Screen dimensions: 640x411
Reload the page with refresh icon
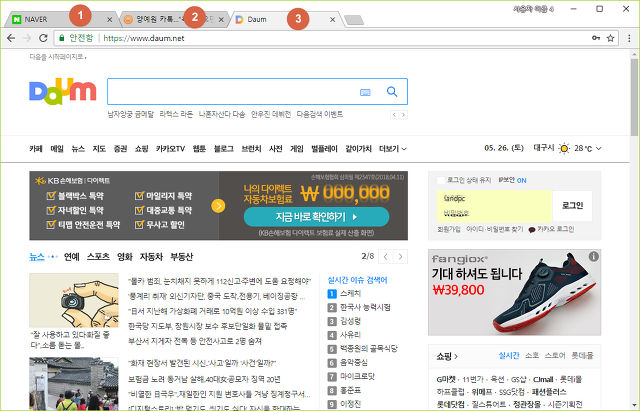click(x=43, y=38)
